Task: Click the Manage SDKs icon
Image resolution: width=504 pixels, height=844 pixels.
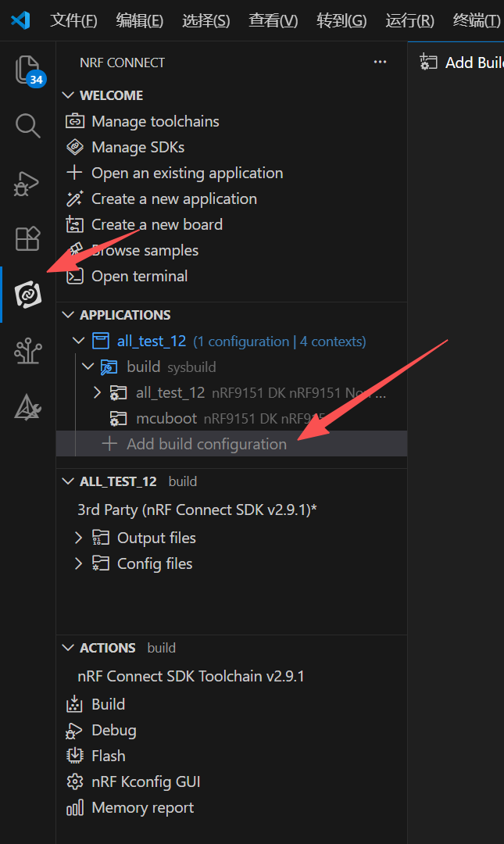Action: (x=75, y=147)
